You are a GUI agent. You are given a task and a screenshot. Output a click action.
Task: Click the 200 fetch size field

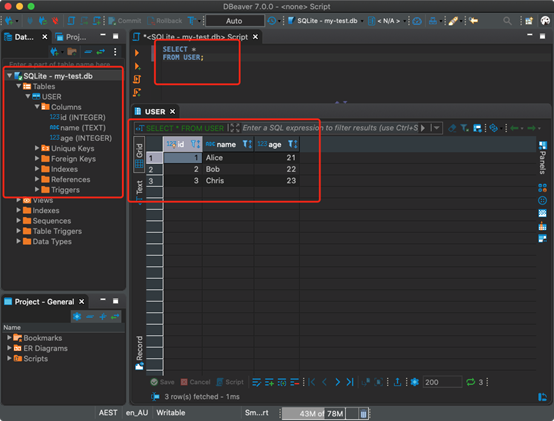(442, 382)
